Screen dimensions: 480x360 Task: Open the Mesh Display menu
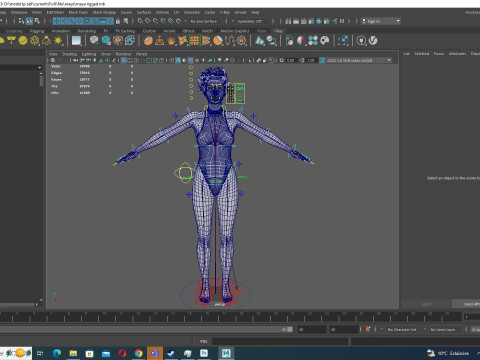[x=104, y=12]
